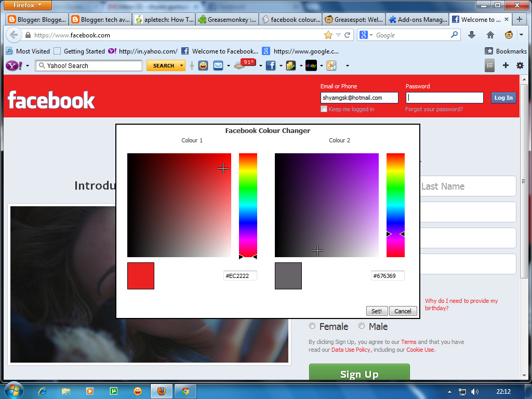The height and width of the screenshot is (399, 532).
Task: Click the Yahoo toolbar settings gear
Action: (x=520, y=65)
